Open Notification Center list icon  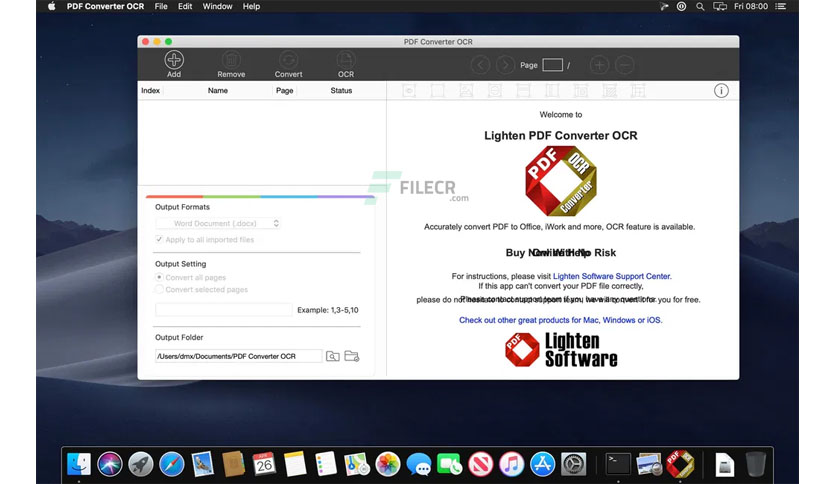[x=781, y=6]
